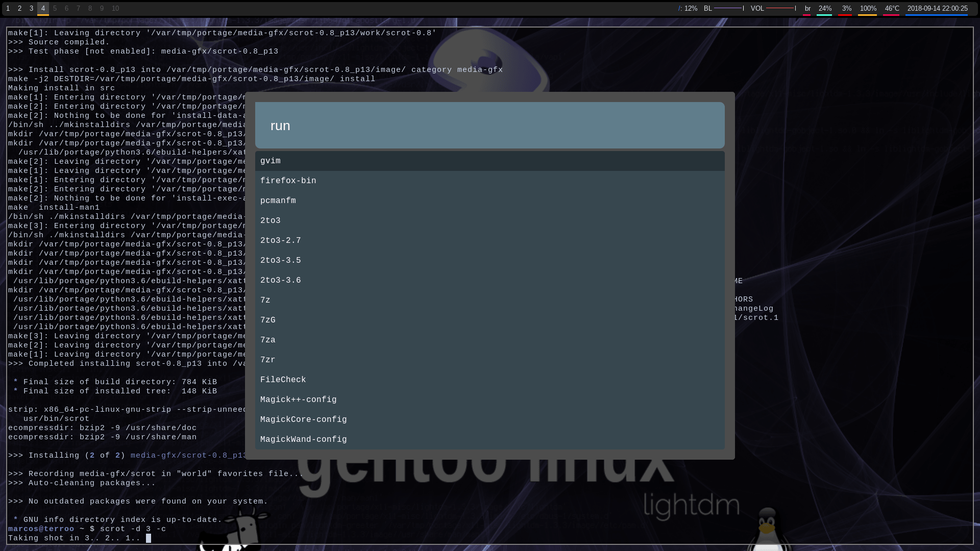This screenshot has width=980, height=551.
Task: Select the MagickWand-config entry
Action: click(490, 439)
